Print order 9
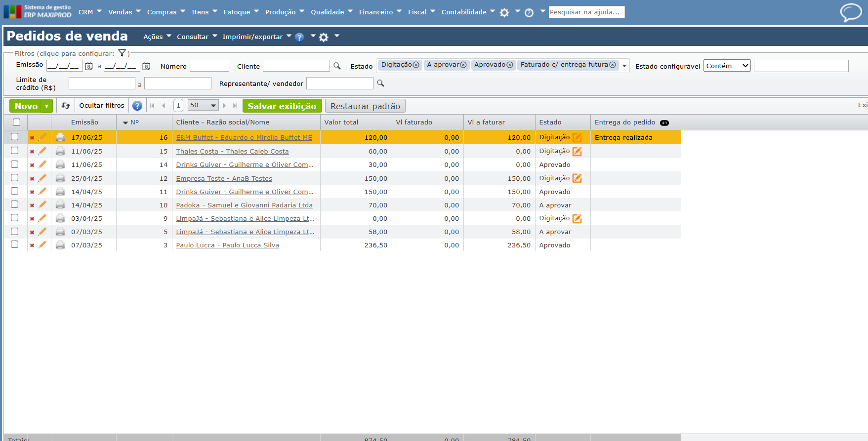Image resolution: width=868 pixels, height=441 pixels. (x=60, y=218)
